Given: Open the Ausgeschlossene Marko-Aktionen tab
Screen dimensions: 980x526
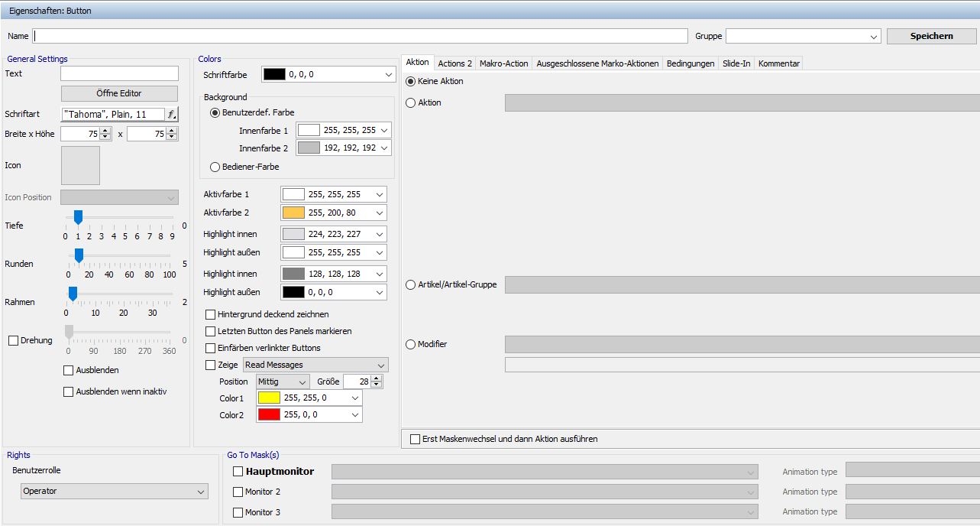Looking at the screenshot, I should point(598,63).
